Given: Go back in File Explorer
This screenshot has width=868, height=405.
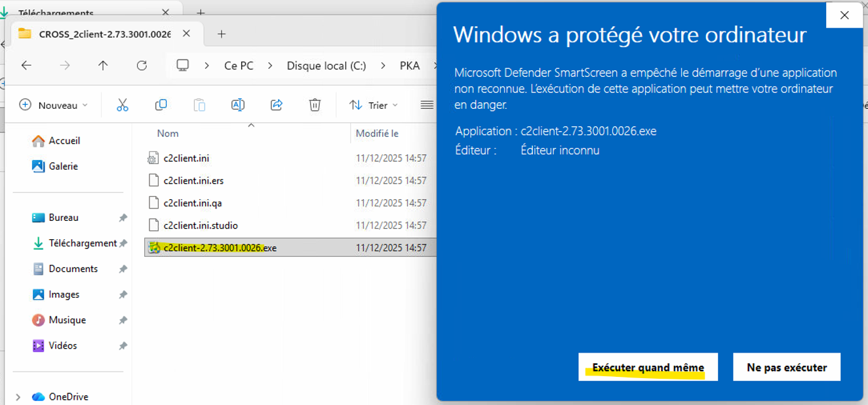Looking at the screenshot, I should [x=26, y=66].
